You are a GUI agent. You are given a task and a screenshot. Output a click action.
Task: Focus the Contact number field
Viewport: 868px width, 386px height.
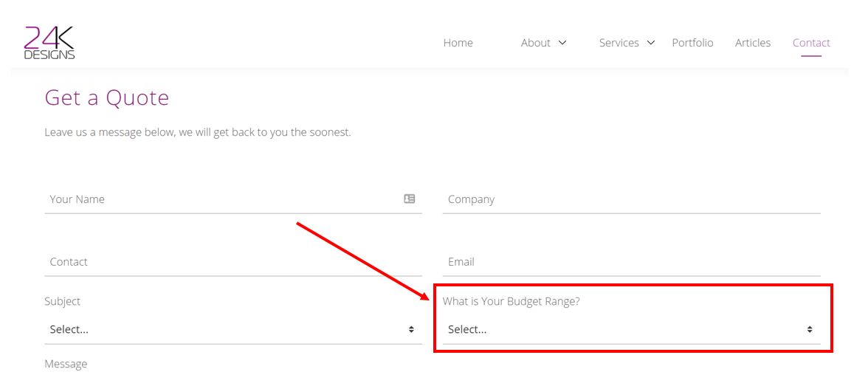(x=232, y=262)
